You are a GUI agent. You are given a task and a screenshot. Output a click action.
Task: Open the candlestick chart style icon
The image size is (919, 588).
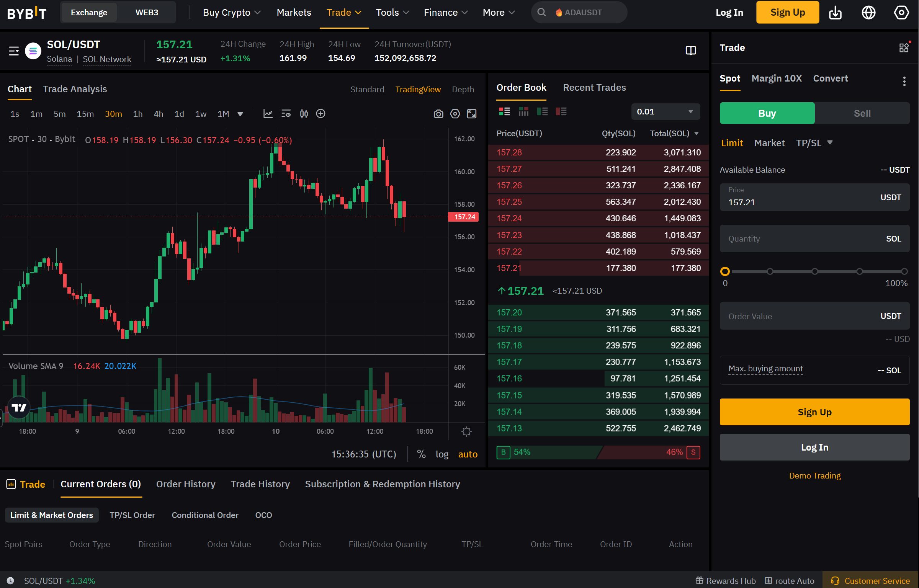pyautogui.click(x=304, y=114)
